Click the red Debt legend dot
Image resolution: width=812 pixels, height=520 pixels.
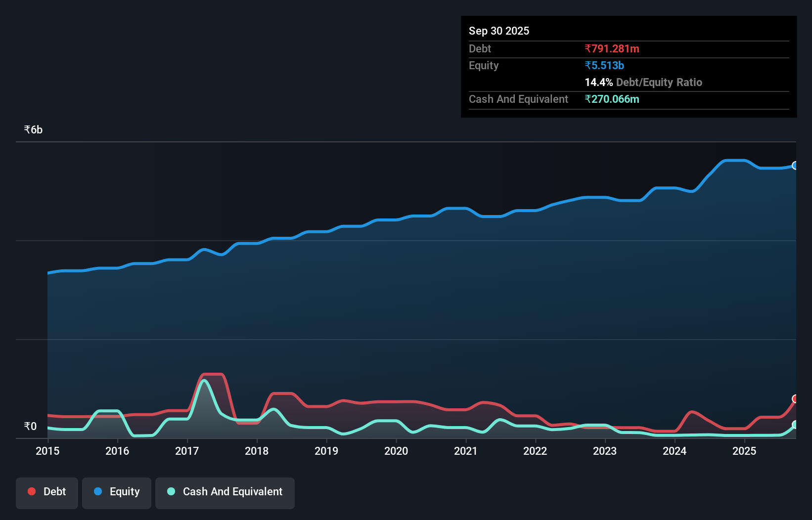click(31, 491)
